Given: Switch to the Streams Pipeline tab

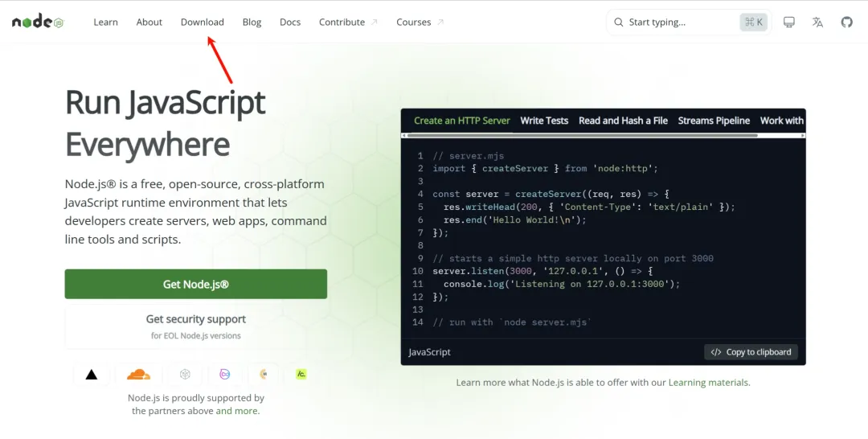Looking at the screenshot, I should (x=714, y=121).
